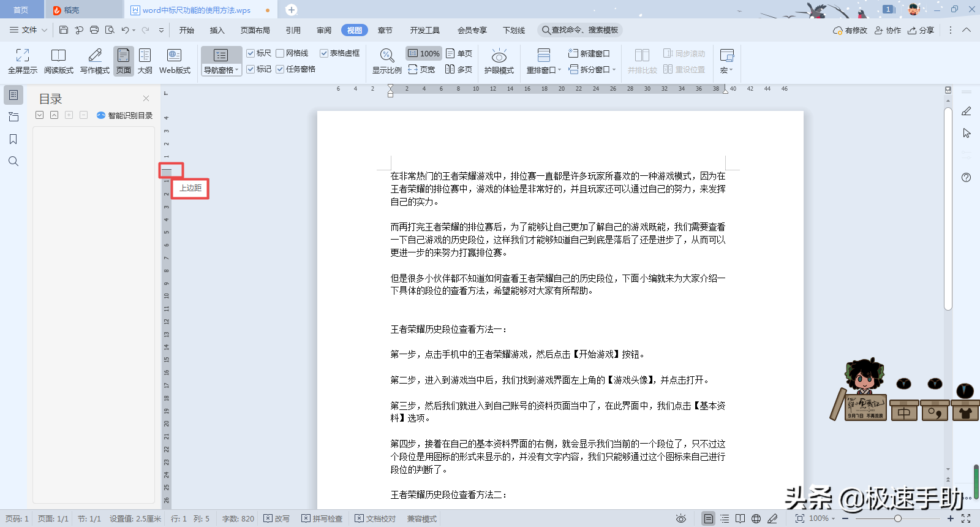Toggle spell check (拼写检查) in status bar
Viewport: 980px width, 527px height.
click(322, 518)
